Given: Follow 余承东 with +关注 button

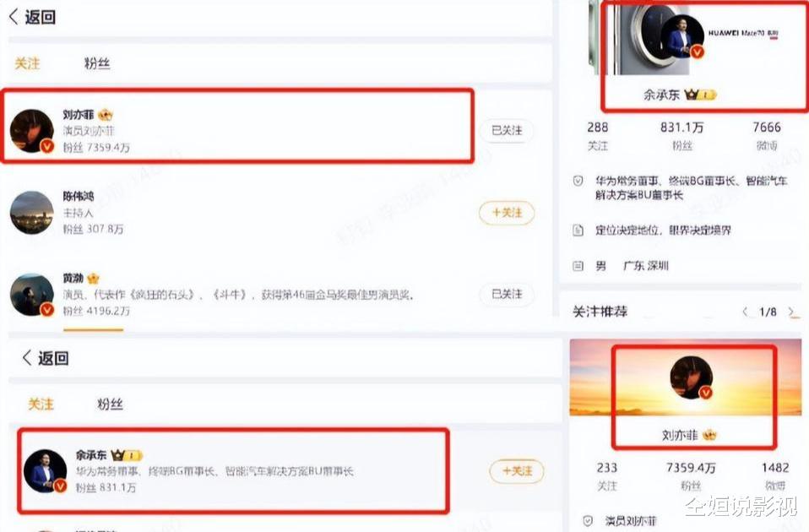Looking at the screenshot, I should click(x=517, y=470).
